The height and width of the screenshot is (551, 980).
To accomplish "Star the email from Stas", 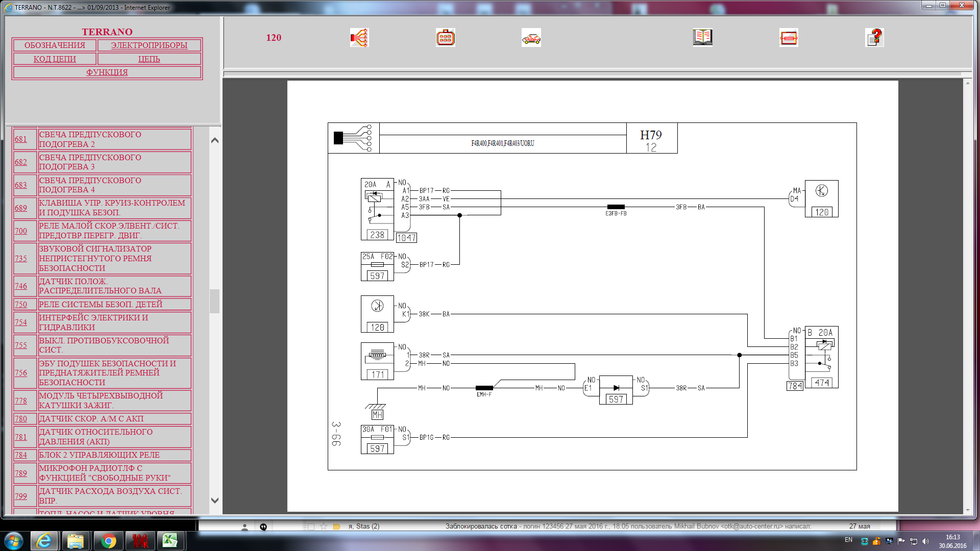I will pos(324,527).
